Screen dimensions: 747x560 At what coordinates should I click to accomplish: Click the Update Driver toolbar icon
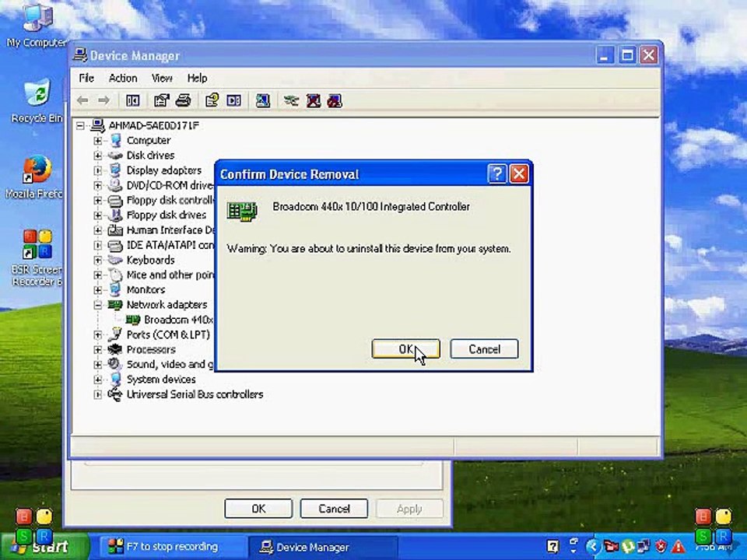tap(291, 100)
